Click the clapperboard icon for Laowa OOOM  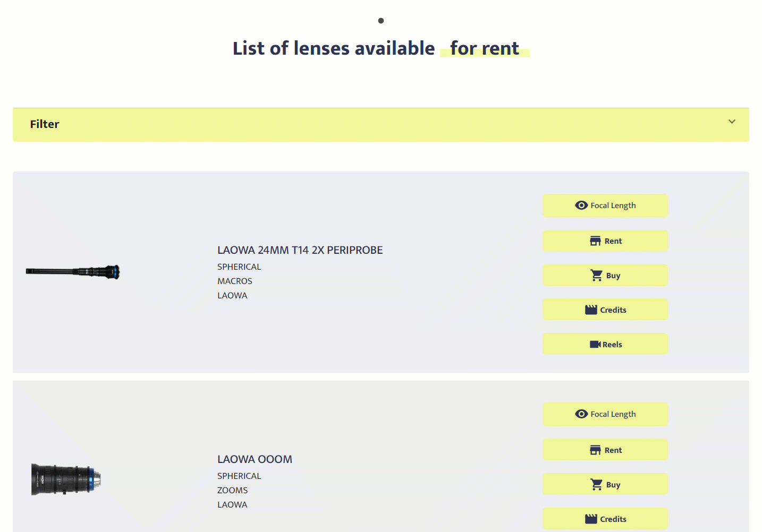click(591, 519)
